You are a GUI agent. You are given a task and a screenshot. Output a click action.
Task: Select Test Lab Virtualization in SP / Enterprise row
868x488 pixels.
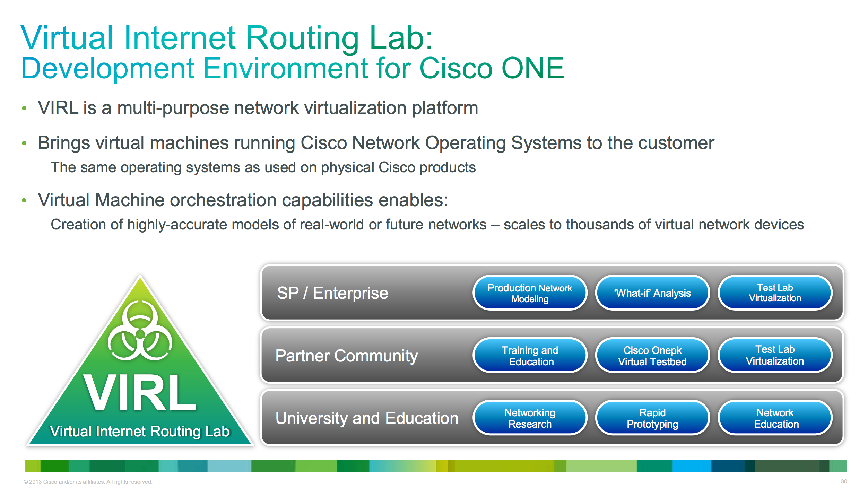click(775, 293)
